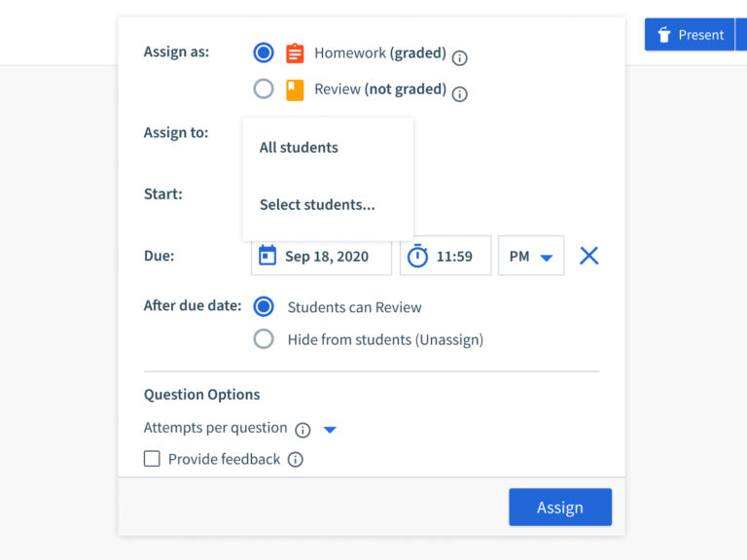Choose Select students... from the menu
Viewport: 747px width, 560px height.
(317, 204)
